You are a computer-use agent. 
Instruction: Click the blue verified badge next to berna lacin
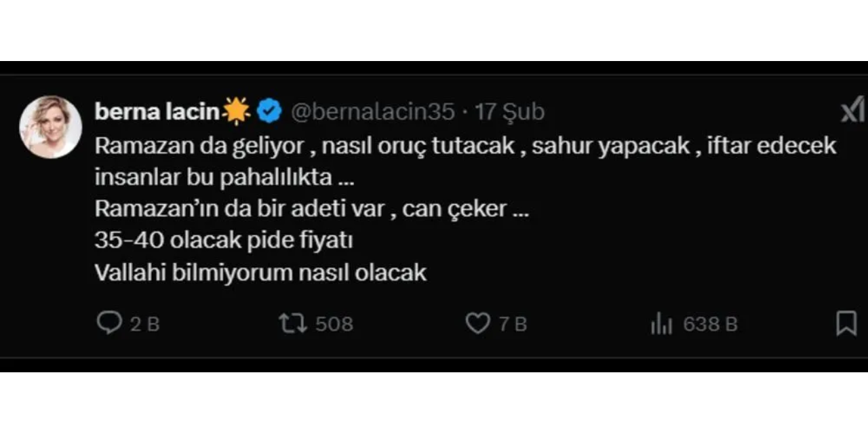click(x=269, y=111)
